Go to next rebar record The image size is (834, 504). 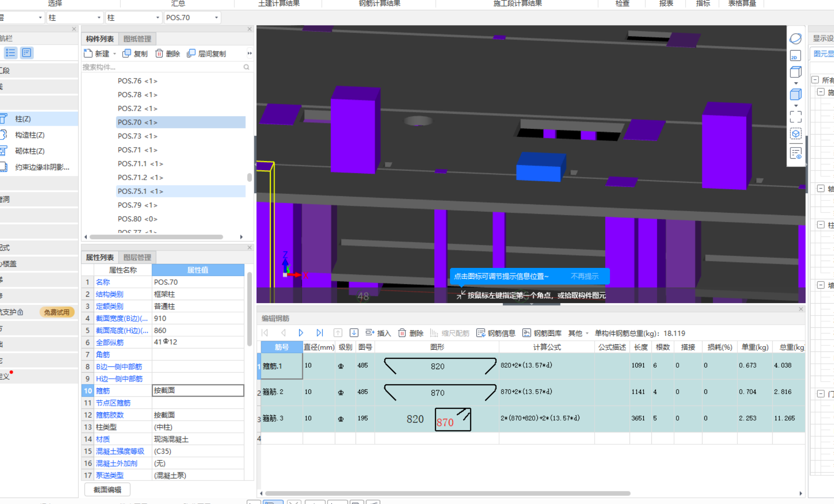[x=301, y=333]
